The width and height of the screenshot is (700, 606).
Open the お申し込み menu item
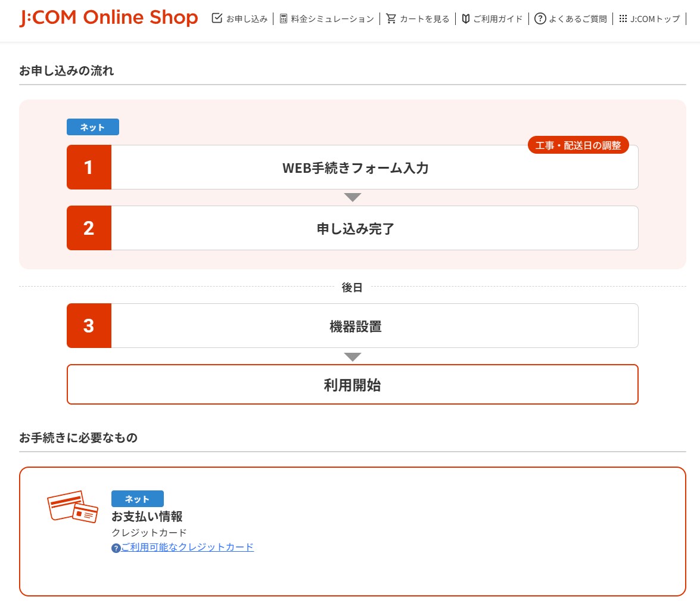click(247, 19)
